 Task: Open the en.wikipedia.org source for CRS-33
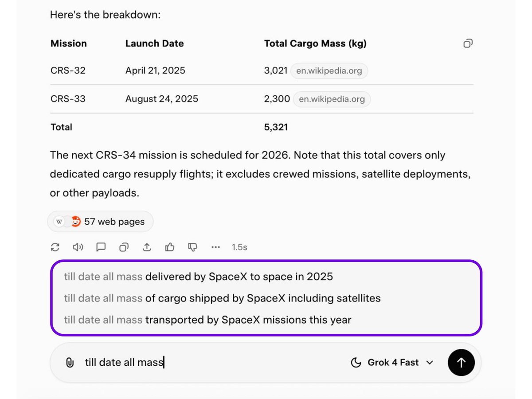332,99
